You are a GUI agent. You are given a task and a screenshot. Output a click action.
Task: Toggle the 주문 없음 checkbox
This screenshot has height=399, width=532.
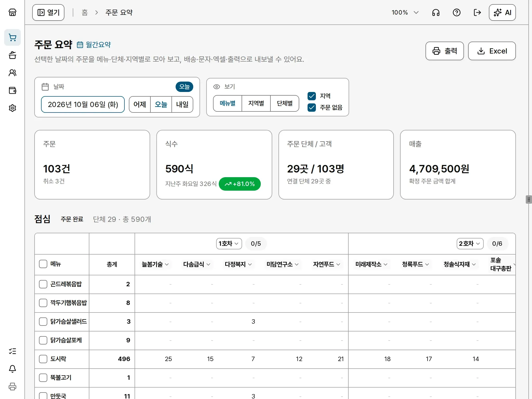pyautogui.click(x=312, y=108)
